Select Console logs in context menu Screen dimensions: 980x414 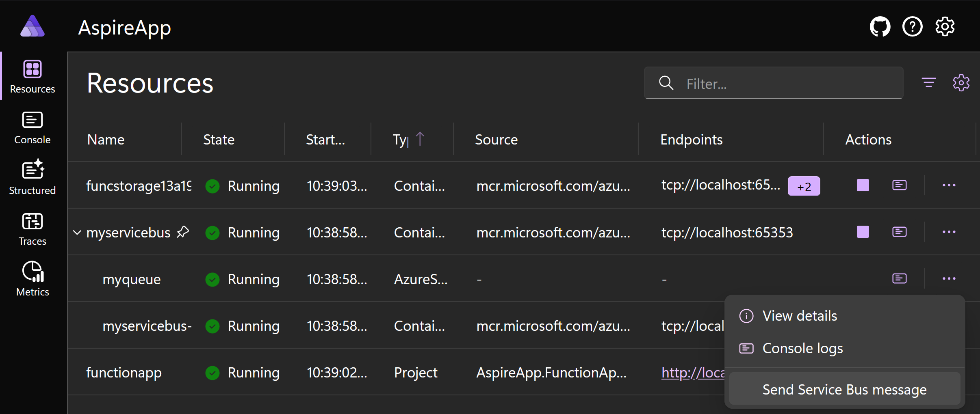click(845, 348)
